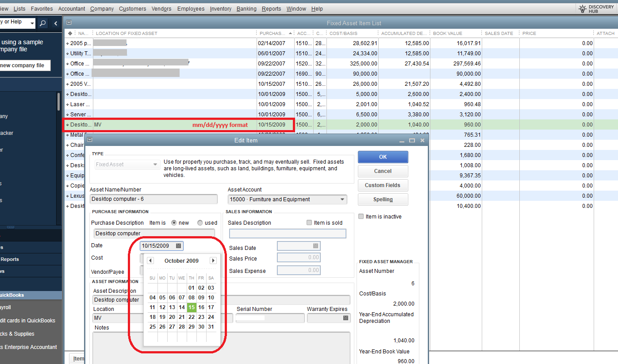Viewport: 618px width, 364px height.
Task: Check the Item is sold checkbox
Action: point(309,222)
